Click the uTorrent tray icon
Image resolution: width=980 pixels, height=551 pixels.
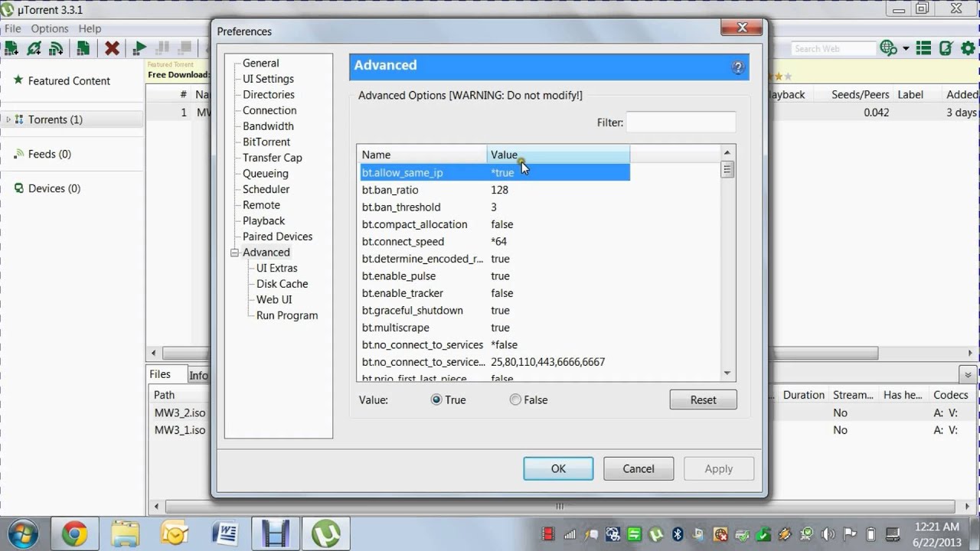655,534
